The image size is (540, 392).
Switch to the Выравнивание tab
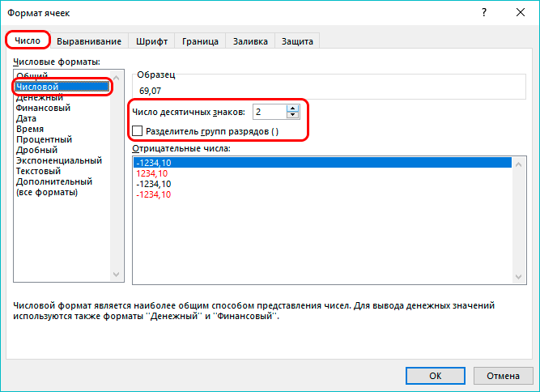[89, 41]
